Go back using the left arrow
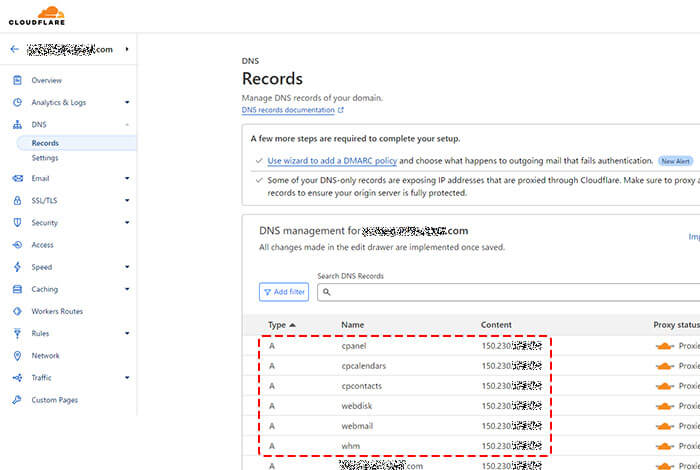The width and height of the screenshot is (700, 470). 15,49
